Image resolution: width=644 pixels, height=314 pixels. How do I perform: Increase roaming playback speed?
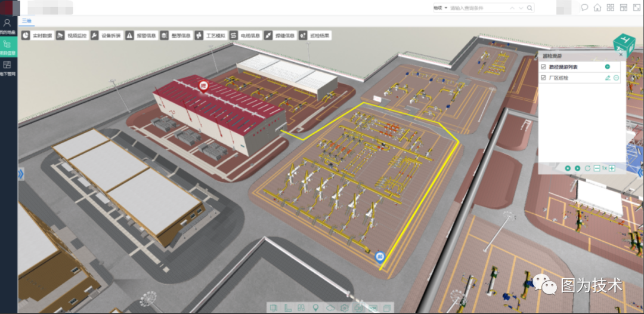[612, 168]
